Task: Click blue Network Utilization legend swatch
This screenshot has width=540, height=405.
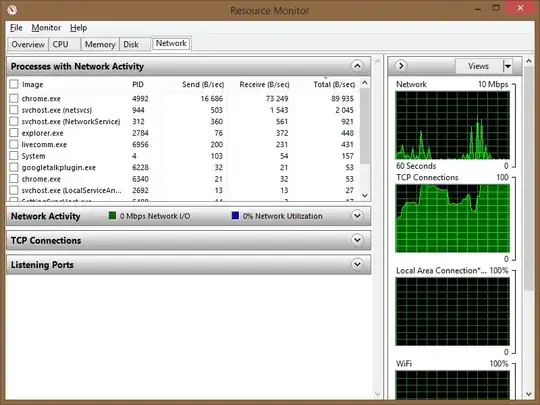Action: pyautogui.click(x=235, y=216)
